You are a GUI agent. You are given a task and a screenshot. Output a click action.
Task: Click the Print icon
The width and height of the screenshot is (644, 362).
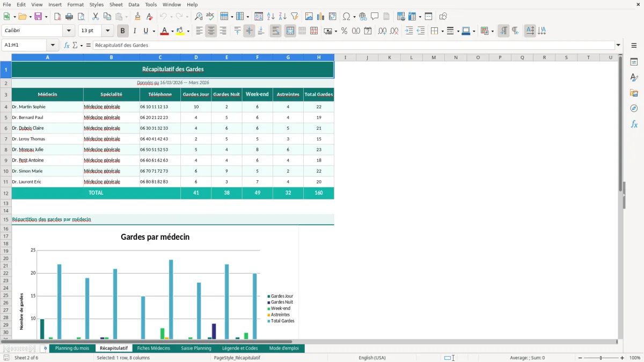[69, 17]
